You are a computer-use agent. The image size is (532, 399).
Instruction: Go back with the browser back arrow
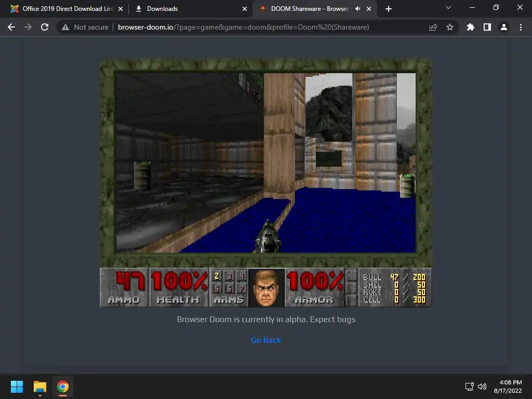[11, 27]
